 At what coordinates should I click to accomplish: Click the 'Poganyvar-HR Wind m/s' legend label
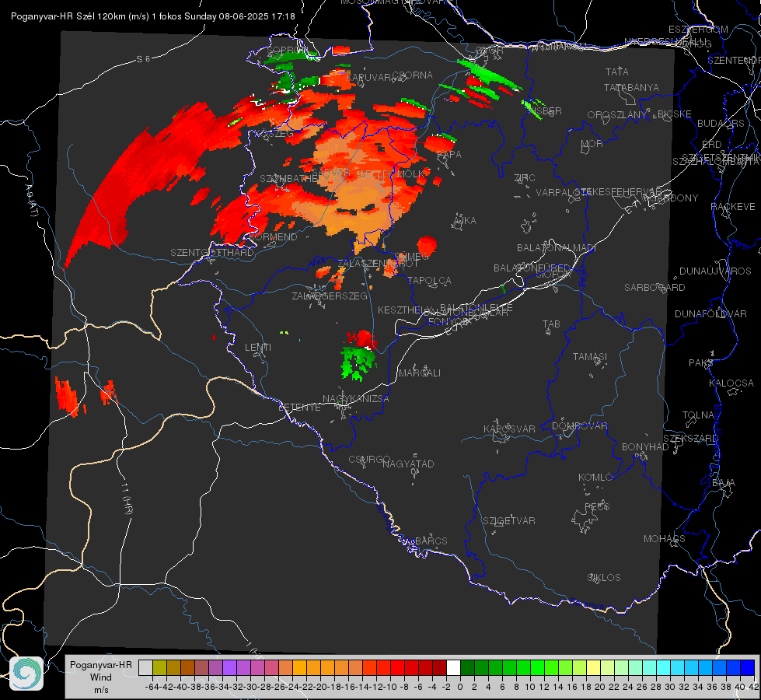(100, 677)
